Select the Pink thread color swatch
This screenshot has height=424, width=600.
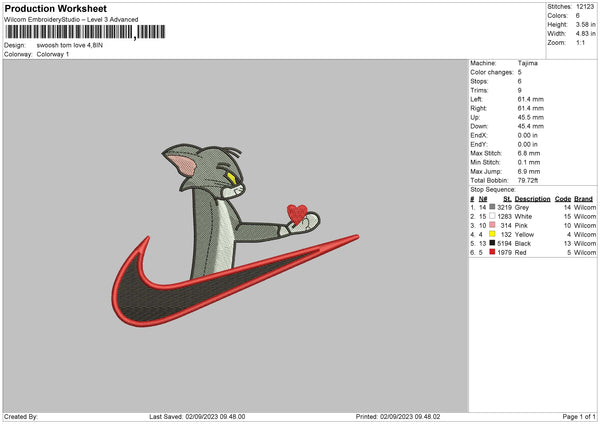pyautogui.click(x=492, y=225)
